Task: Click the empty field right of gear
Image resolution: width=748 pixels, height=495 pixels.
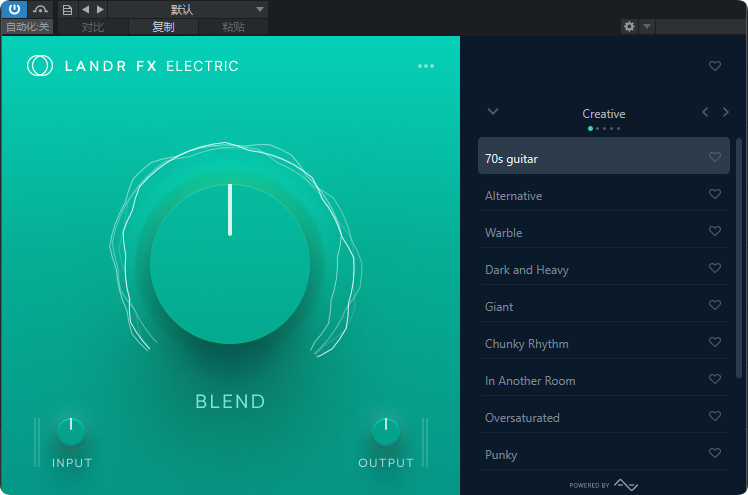Action: [x=701, y=27]
